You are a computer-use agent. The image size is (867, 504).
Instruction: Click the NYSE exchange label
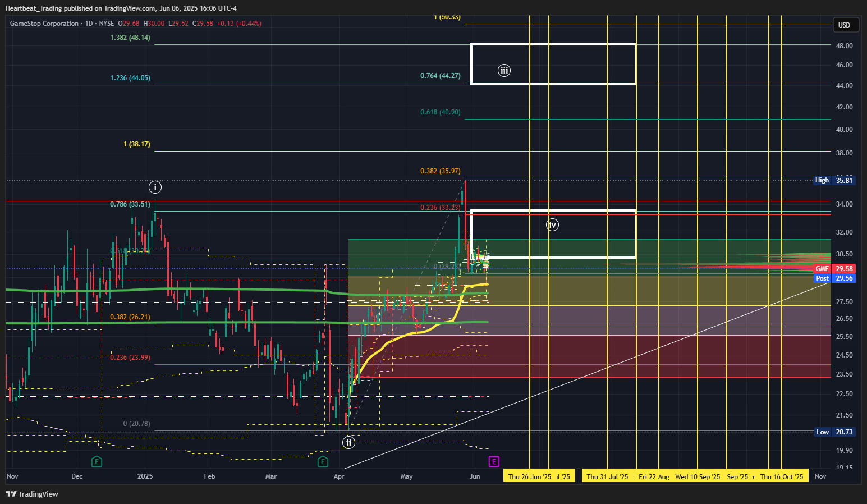[107, 24]
